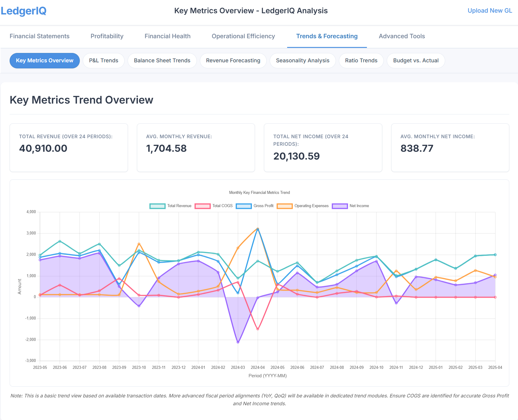
Task: Open the Financial Statements section
Action: click(x=39, y=36)
